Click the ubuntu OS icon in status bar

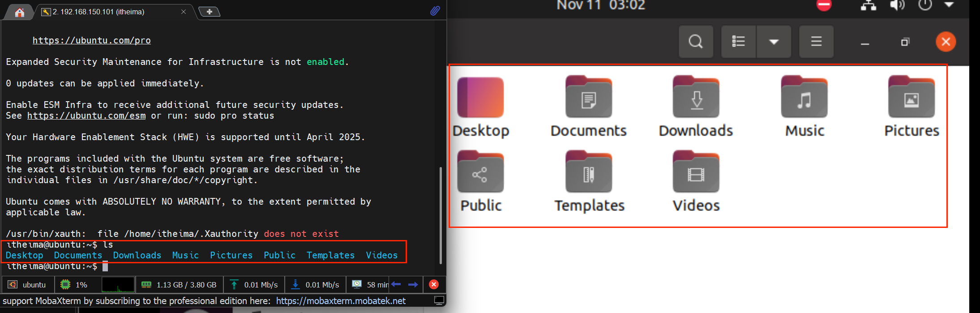13,284
